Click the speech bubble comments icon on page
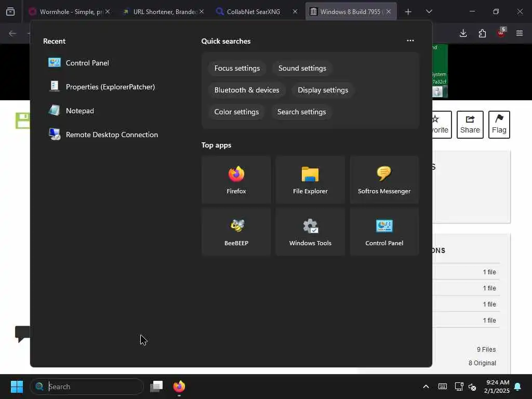Image resolution: width=532 pixels, height=399 pixels. pyautogui.click(x=22, y=334)
